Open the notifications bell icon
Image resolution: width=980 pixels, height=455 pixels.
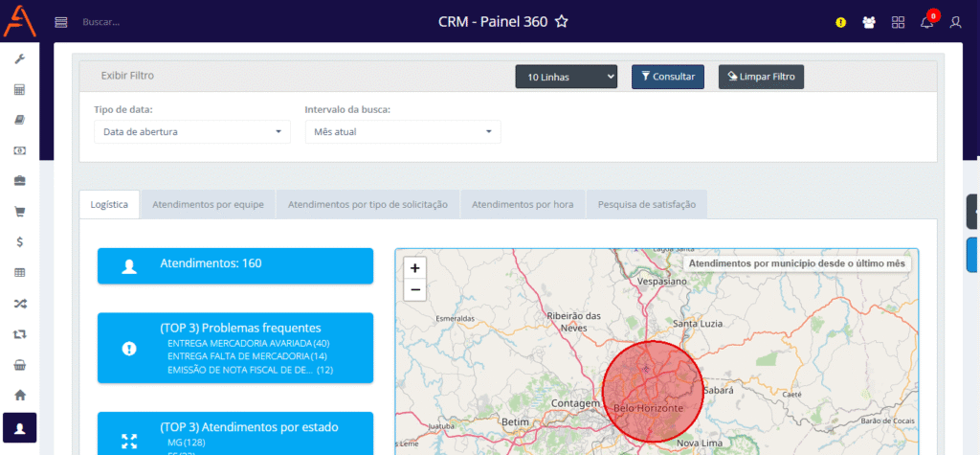coord(926,22)
